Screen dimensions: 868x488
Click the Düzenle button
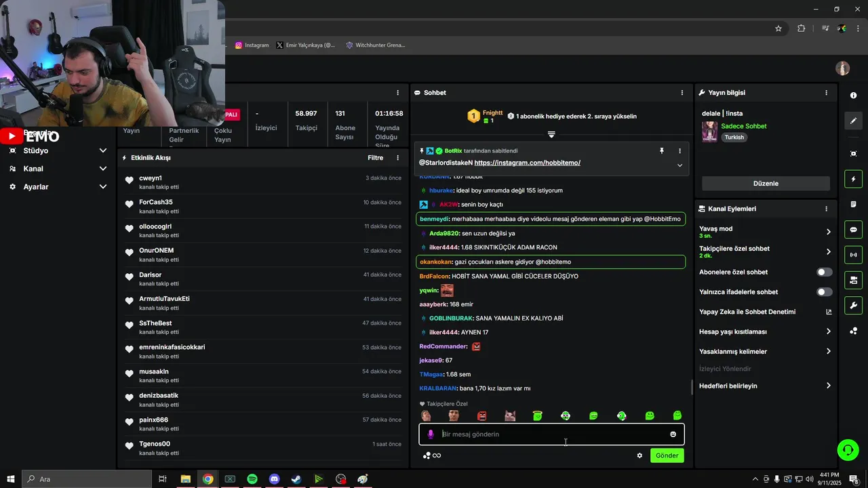766,184
